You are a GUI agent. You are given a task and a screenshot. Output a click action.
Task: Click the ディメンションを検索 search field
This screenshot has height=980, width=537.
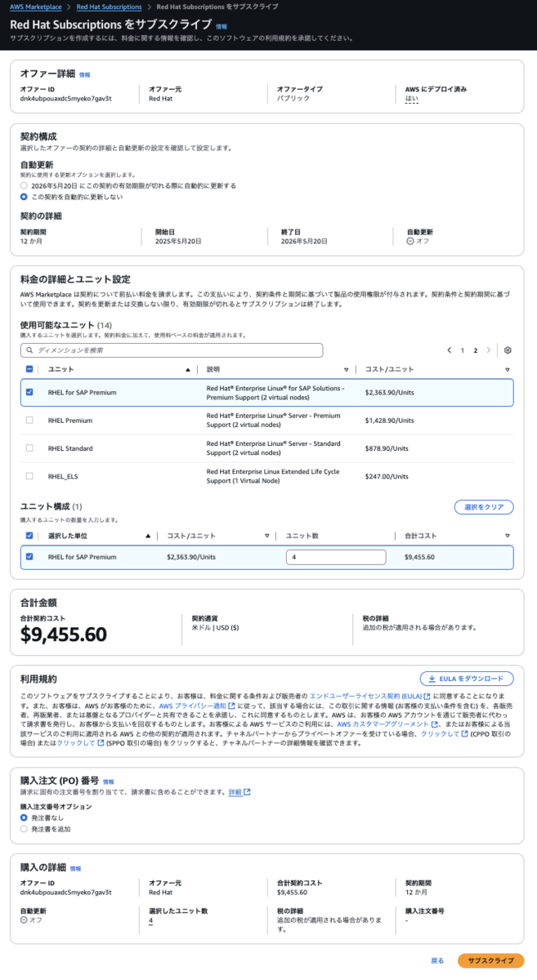click(172, 350)
